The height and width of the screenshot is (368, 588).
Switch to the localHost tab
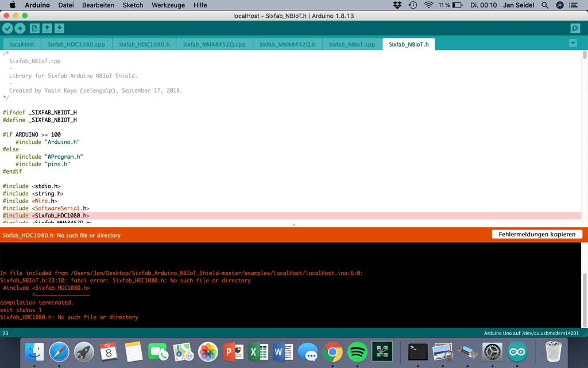tap(22, 44)
